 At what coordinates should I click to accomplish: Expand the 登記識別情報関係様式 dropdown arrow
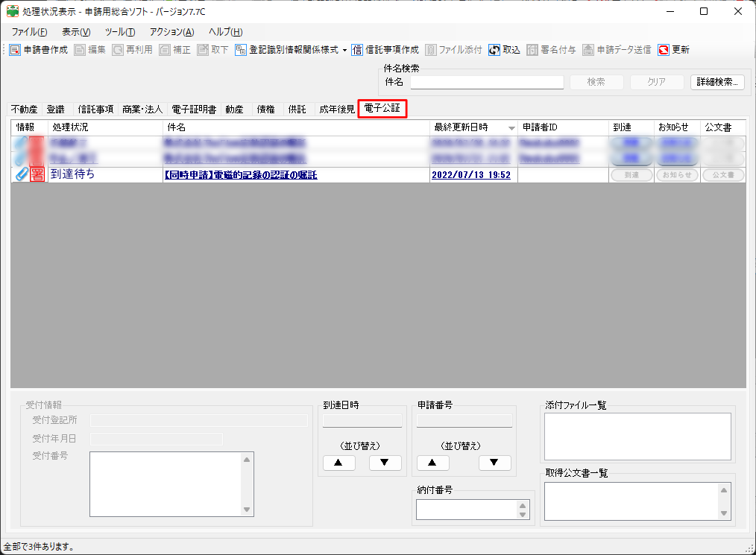344,50
